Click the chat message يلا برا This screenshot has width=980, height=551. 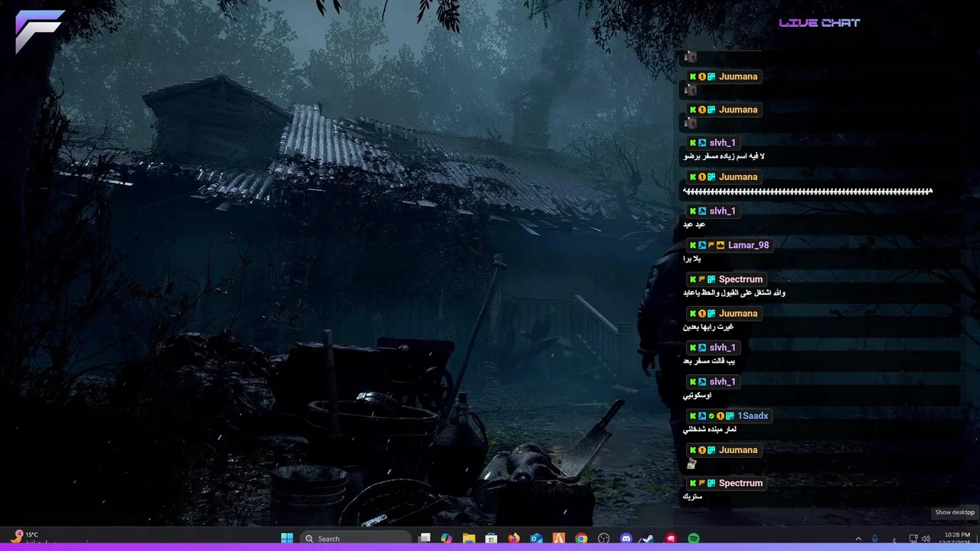693,259
